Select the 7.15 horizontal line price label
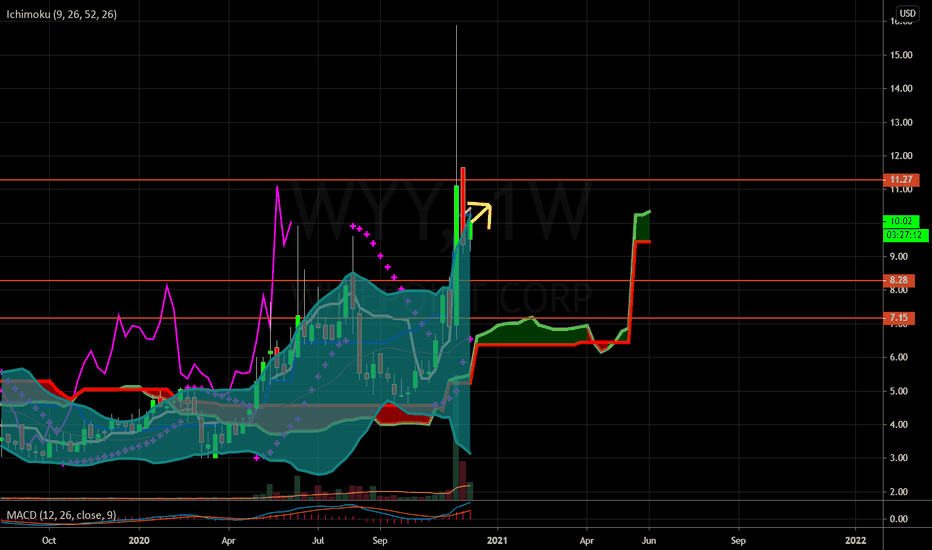This screenshot has height=550, width=932. point(899,318)
